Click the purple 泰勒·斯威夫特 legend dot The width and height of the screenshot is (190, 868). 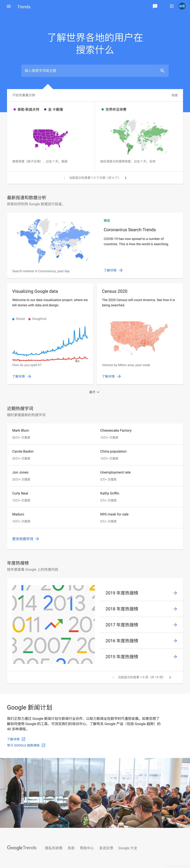(15, 109)
